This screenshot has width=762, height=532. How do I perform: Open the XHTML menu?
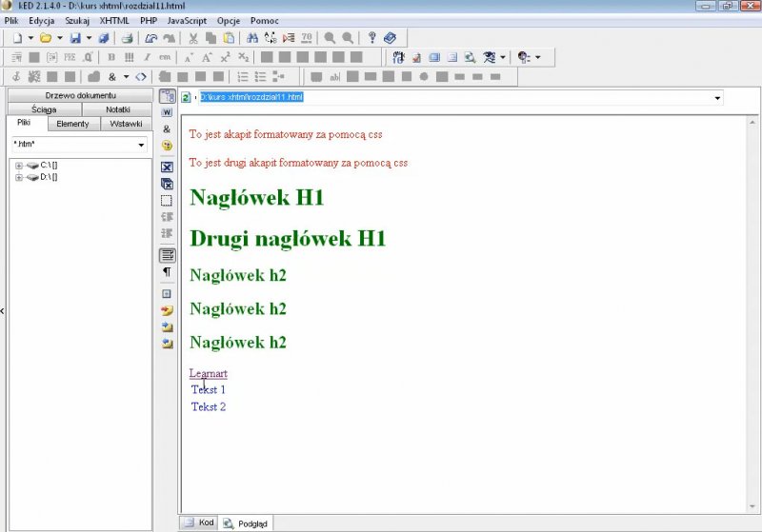coord(114,20)
